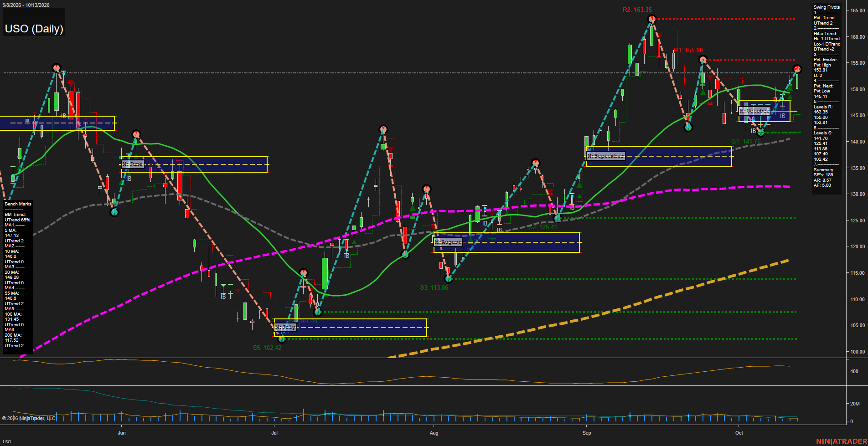Viewport: 868px width, 446px height.
Task: Click the M:September monthly session label
Action: pyautogui.click(x=605, y=156)
